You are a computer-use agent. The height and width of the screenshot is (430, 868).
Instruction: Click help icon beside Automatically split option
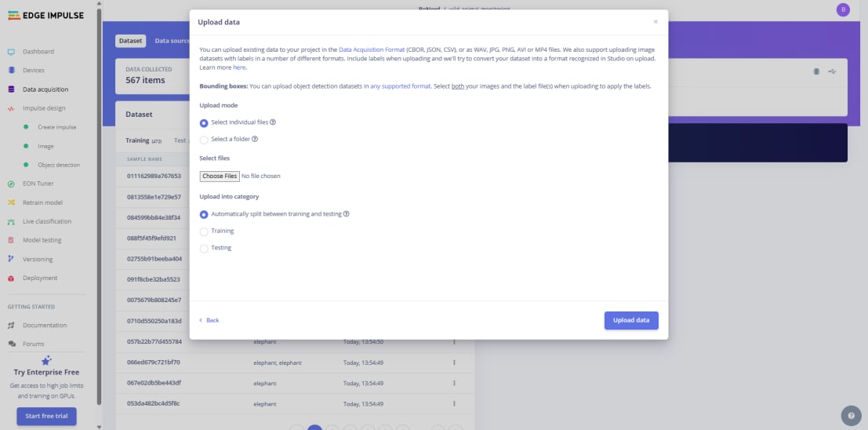click(x=346, y=214)
